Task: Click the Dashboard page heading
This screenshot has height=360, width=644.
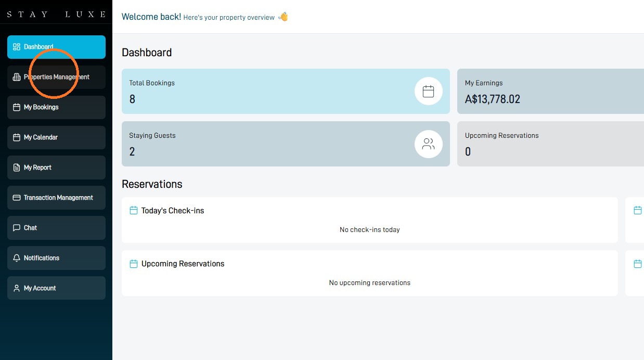Action: click(x=147, y=53)
